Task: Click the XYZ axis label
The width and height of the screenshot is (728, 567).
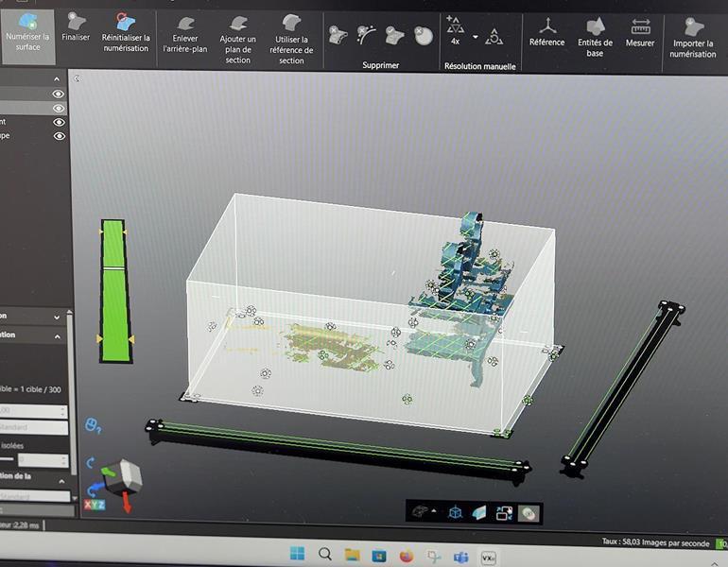Action: 95,505
